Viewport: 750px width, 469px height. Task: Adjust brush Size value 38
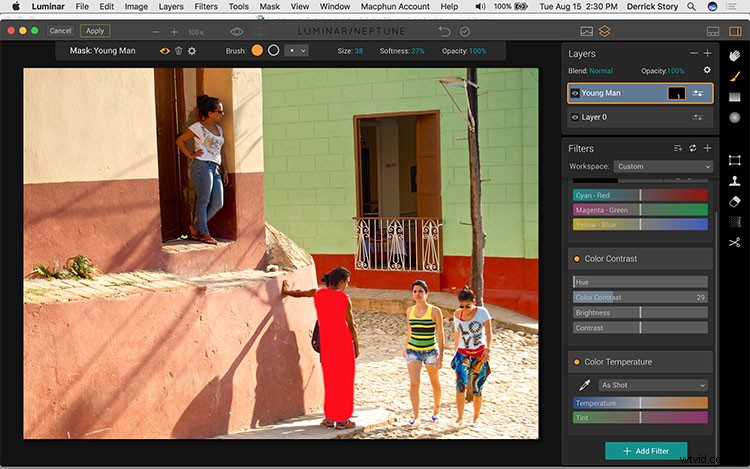pos(358,51)
